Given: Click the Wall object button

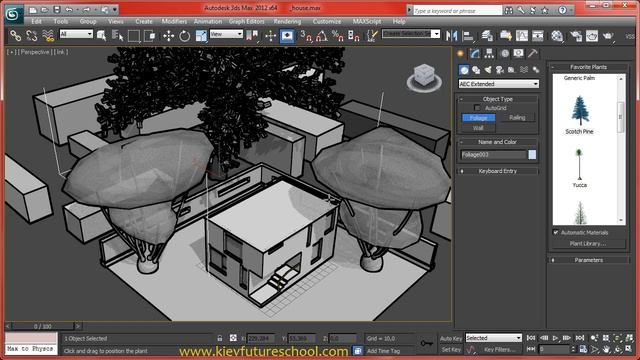Looking at the screenshot, I should pos(478,128).
